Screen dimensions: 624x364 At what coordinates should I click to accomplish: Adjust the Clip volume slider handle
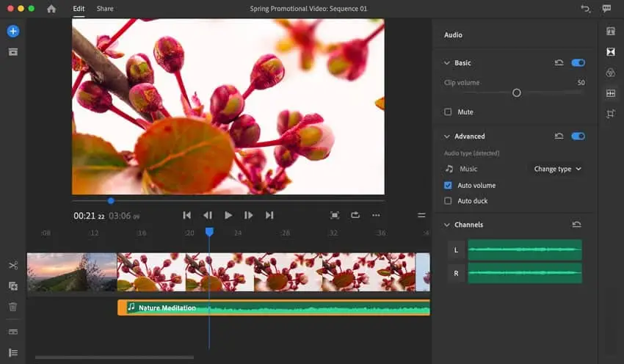517,92
